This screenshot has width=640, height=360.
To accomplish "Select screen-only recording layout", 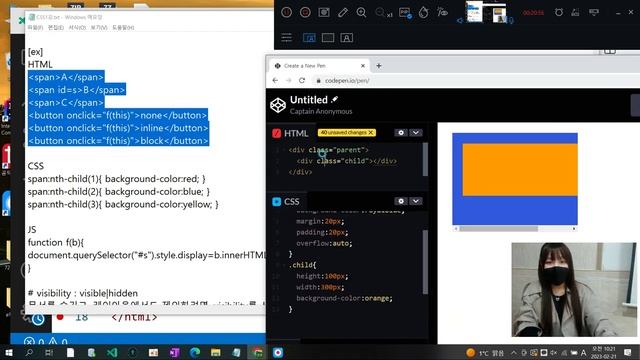I will pos(328,38).
